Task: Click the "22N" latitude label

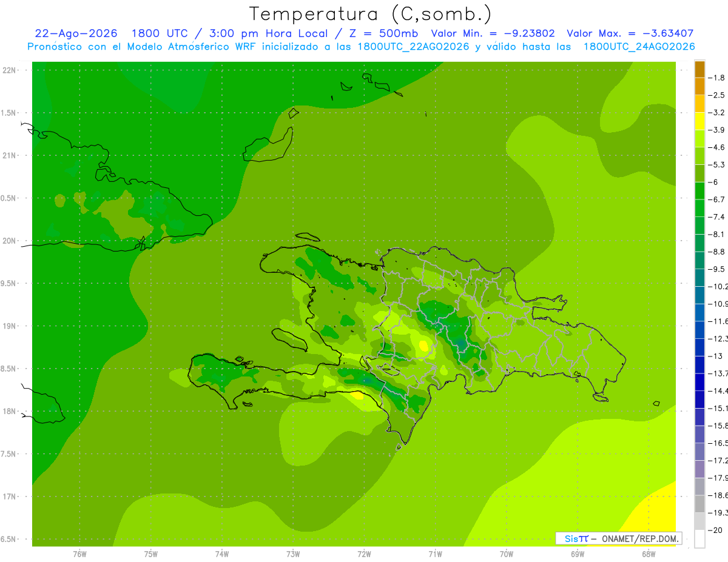Action: [10, 70]
